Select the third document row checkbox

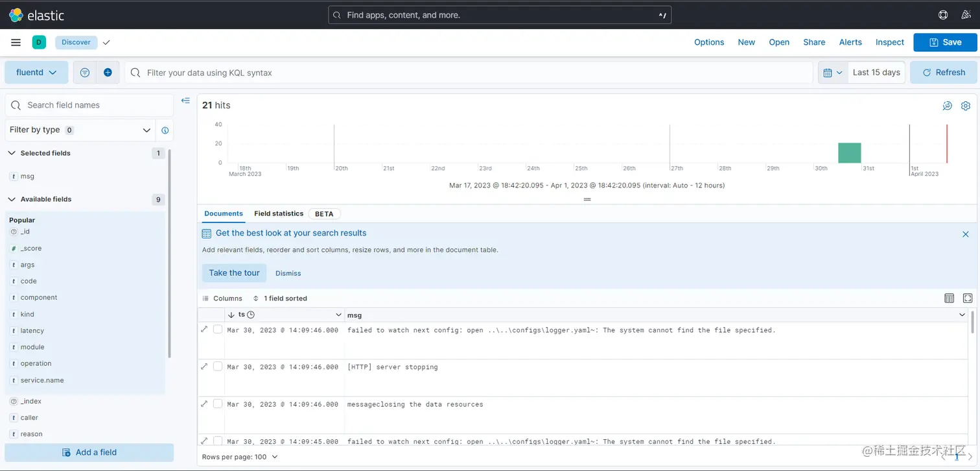[218, 404]
